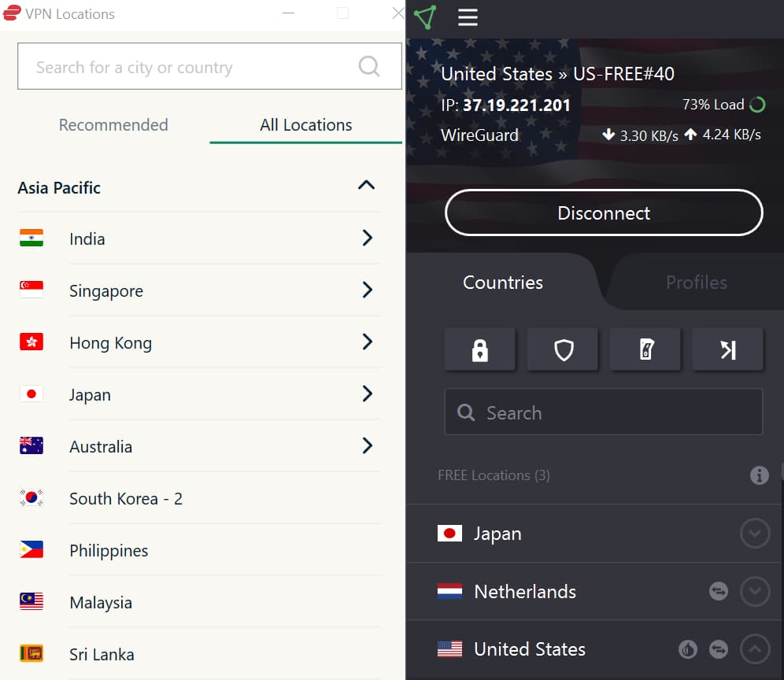Click the Netherlands P2P arrows icon
784x680 pixels.
click(x=719, y=592)
